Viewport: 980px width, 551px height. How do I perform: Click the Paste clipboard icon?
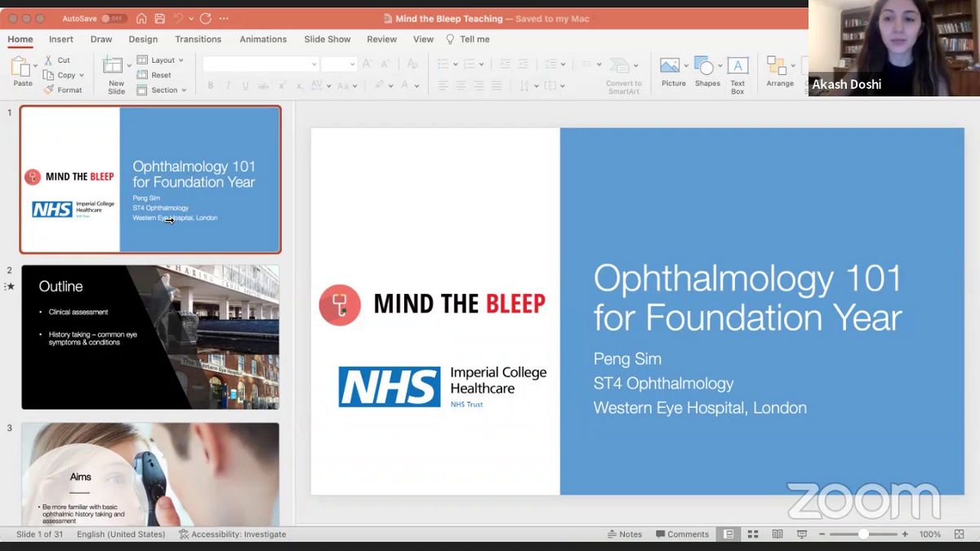point(21,67)
